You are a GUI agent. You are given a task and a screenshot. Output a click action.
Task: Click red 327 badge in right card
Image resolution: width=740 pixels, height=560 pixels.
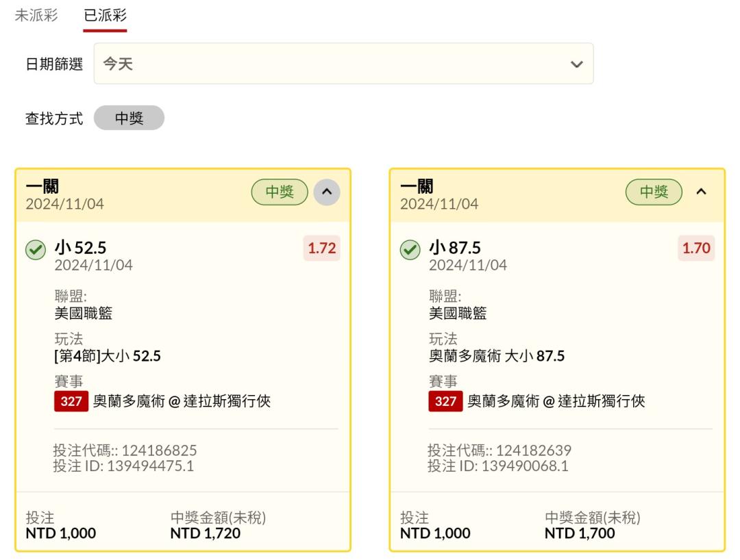[445, 402]
